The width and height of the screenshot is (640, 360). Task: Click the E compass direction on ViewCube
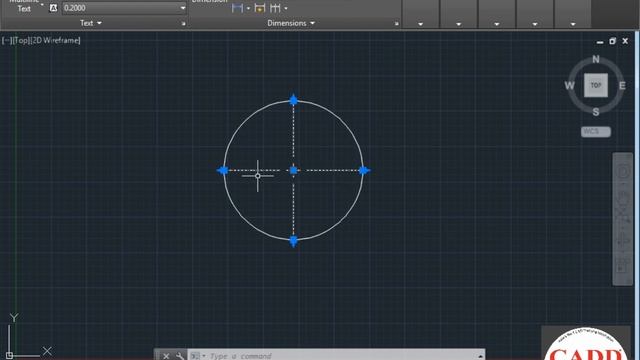click(x=622, y=86)
